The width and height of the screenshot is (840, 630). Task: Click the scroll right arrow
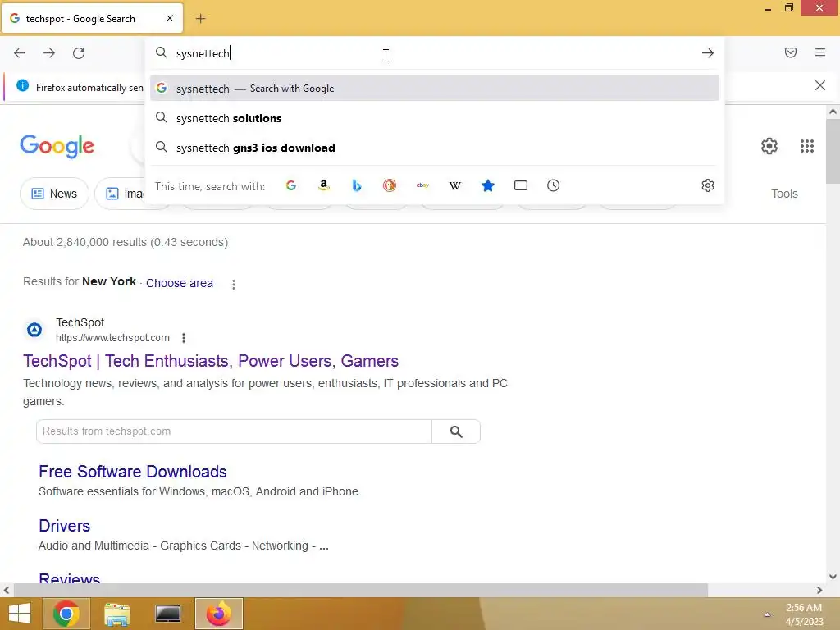819,591
